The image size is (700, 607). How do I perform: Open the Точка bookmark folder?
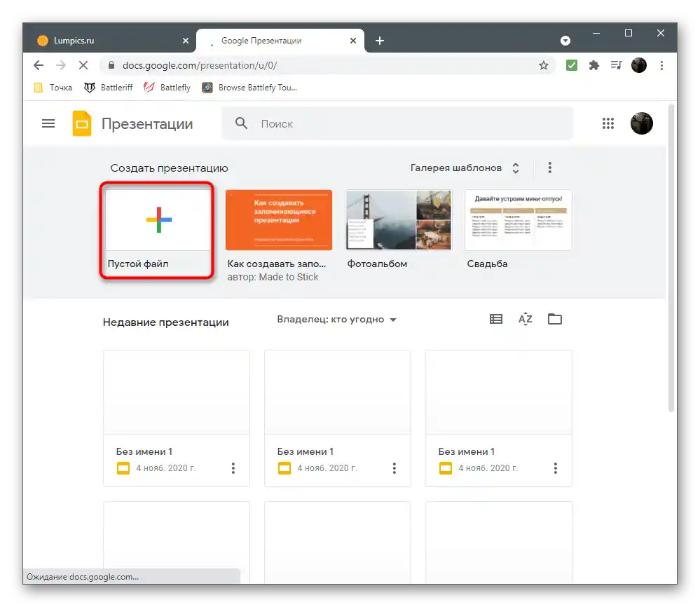(x=53, y=88)
